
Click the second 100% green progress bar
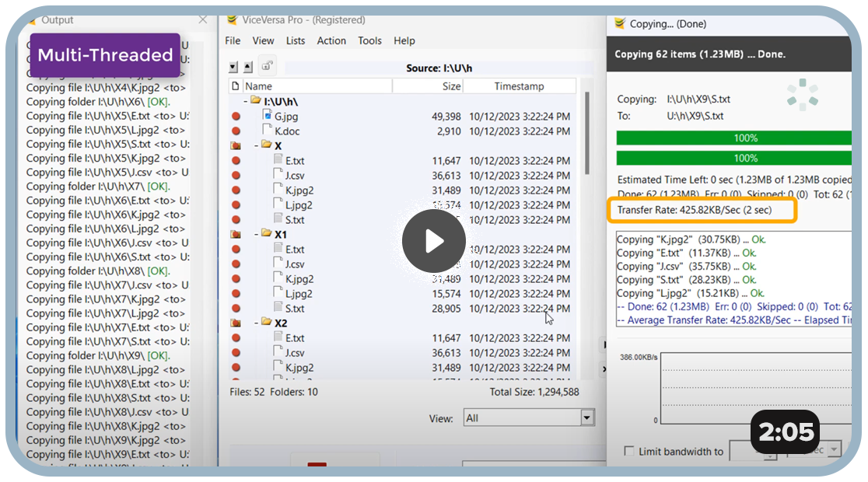click(733, 158)
